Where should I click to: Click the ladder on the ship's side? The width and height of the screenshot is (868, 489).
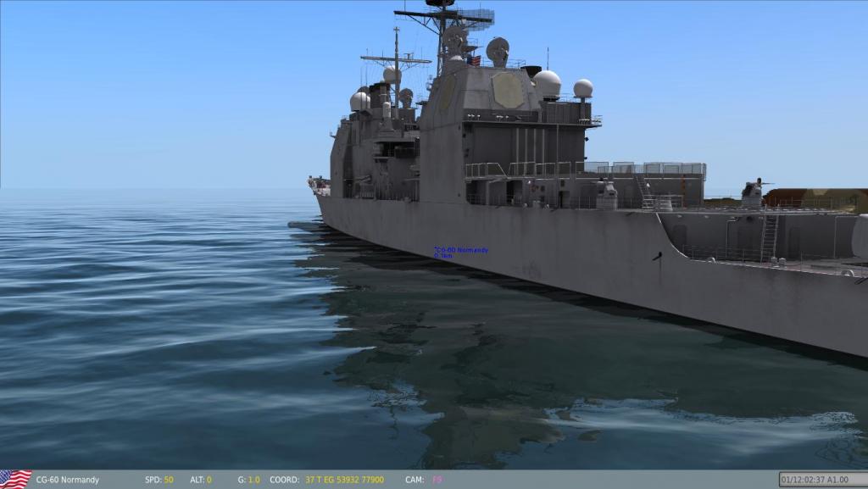click(769, 237)
